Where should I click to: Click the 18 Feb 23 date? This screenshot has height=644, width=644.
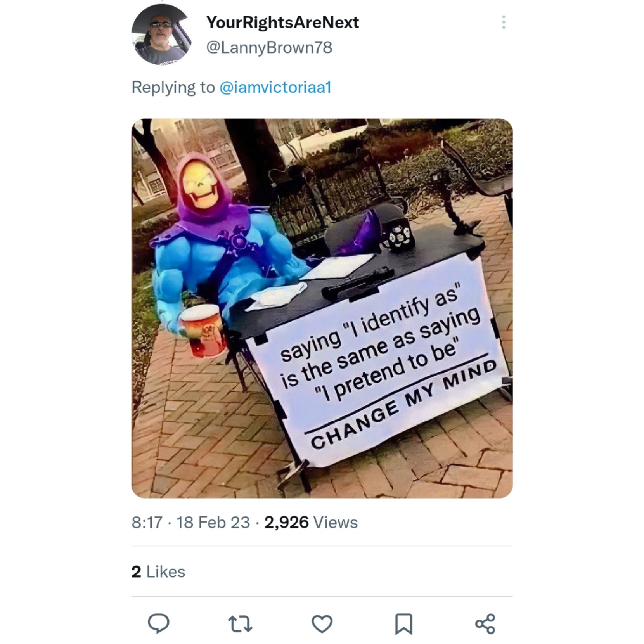213,522
